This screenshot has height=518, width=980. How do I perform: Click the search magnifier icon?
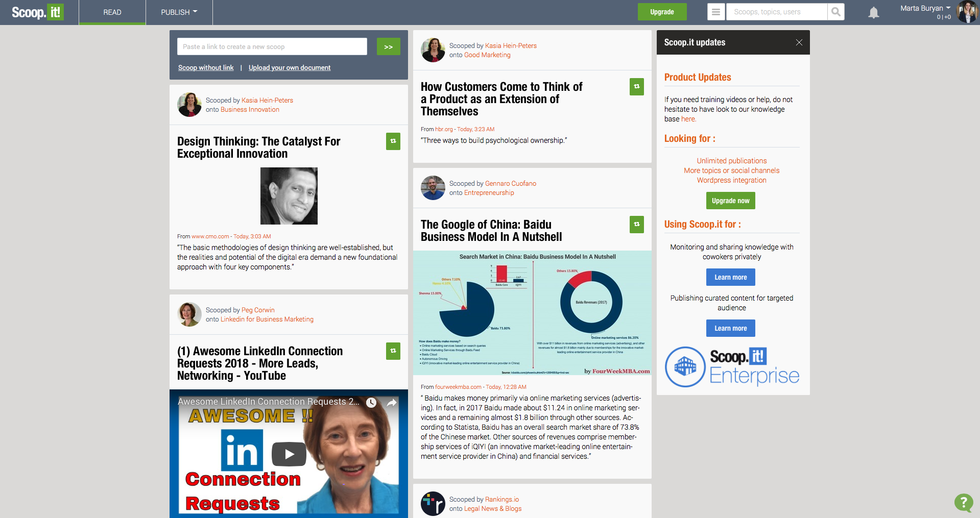pyautogui.click(x=835, y=12)
